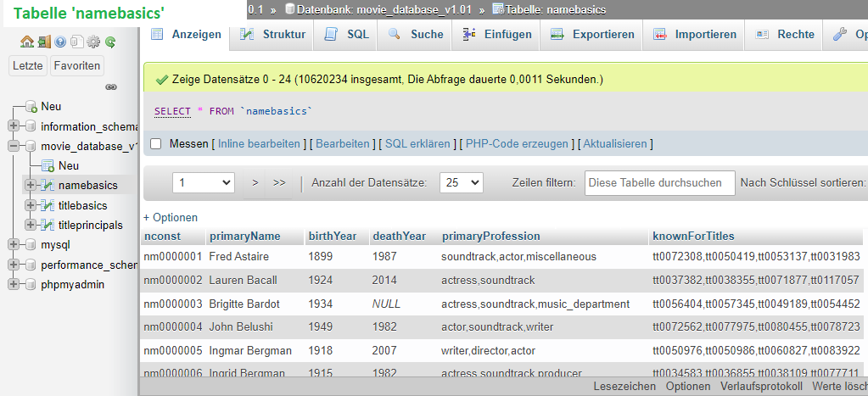The height and width of the screenshot is (396, 868).
Task: Go to next page with > button
Action: (x=255, y=182)
